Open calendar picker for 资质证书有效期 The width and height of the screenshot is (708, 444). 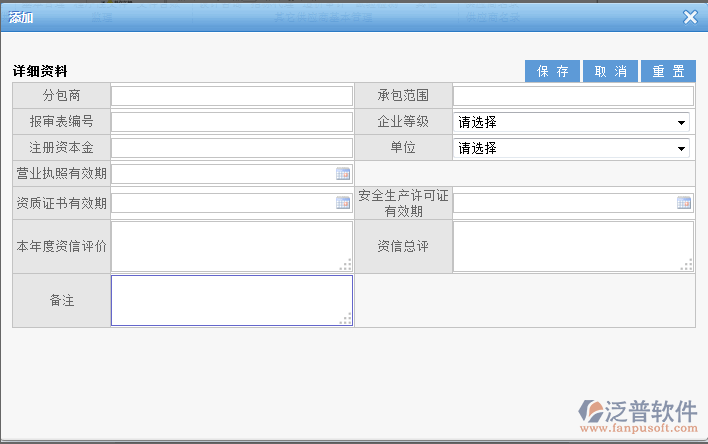pos(343,203)
